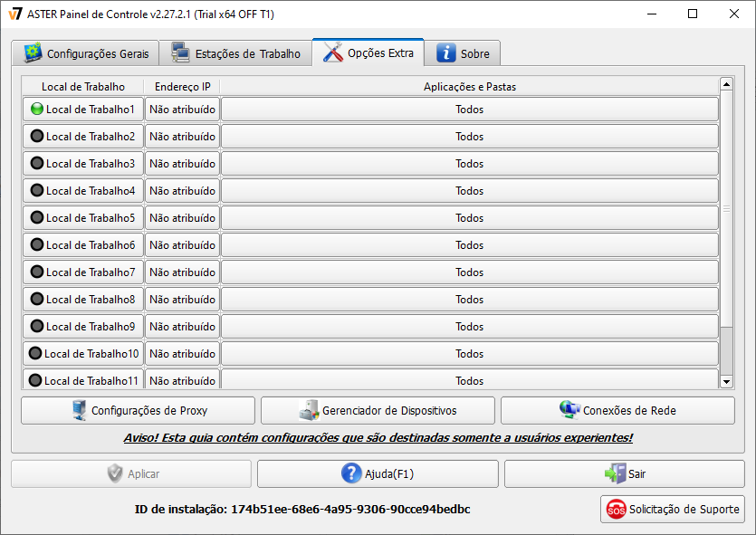
Task: Click the shield icon next to Aplicar
Action: tap(115, 473)
